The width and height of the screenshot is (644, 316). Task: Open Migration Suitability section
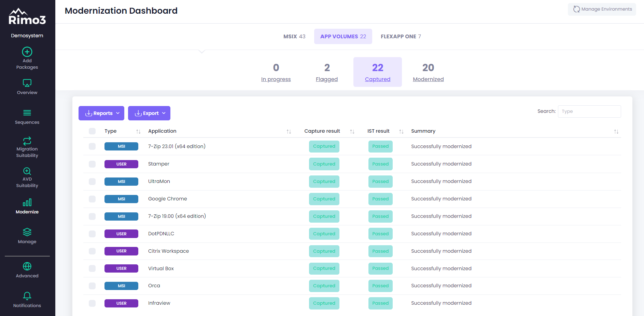click(x=27, y=147)
